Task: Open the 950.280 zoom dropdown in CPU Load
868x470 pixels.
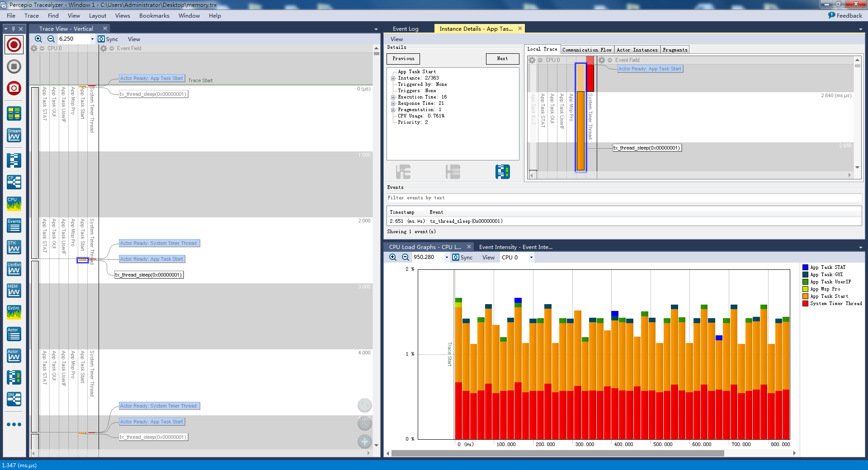Action: pos(447,257)
